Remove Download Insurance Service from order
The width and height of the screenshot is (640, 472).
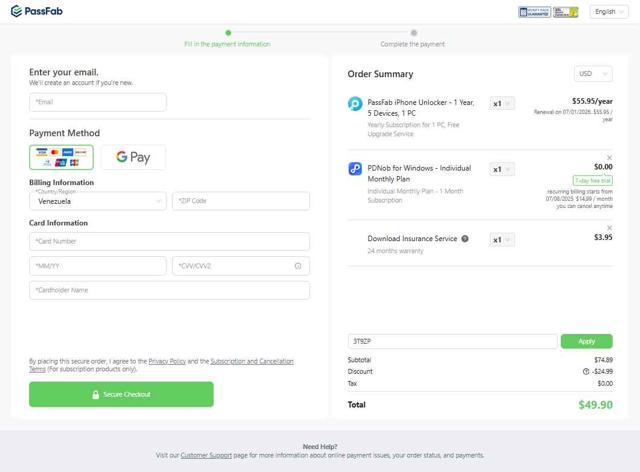pos(609,228)
